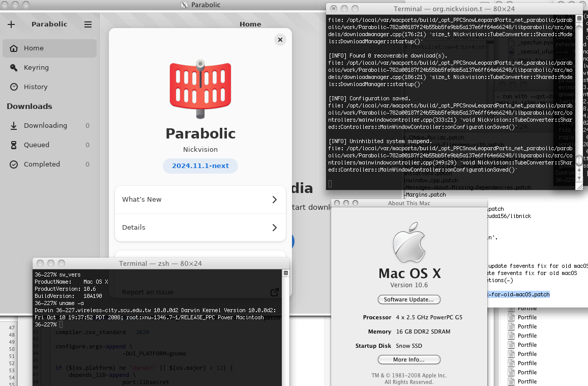Click the org.nickvision terminal cursor

tap(330, 184)
